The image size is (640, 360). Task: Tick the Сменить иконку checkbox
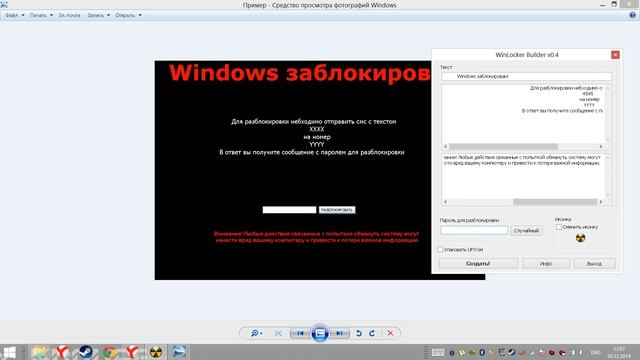point(559,227)
